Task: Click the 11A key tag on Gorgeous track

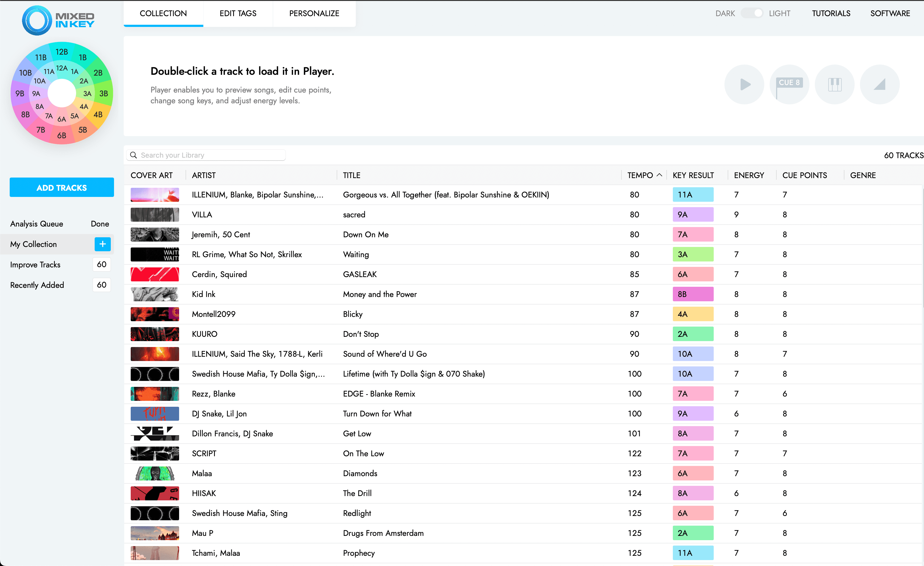Action: point(693,195)
